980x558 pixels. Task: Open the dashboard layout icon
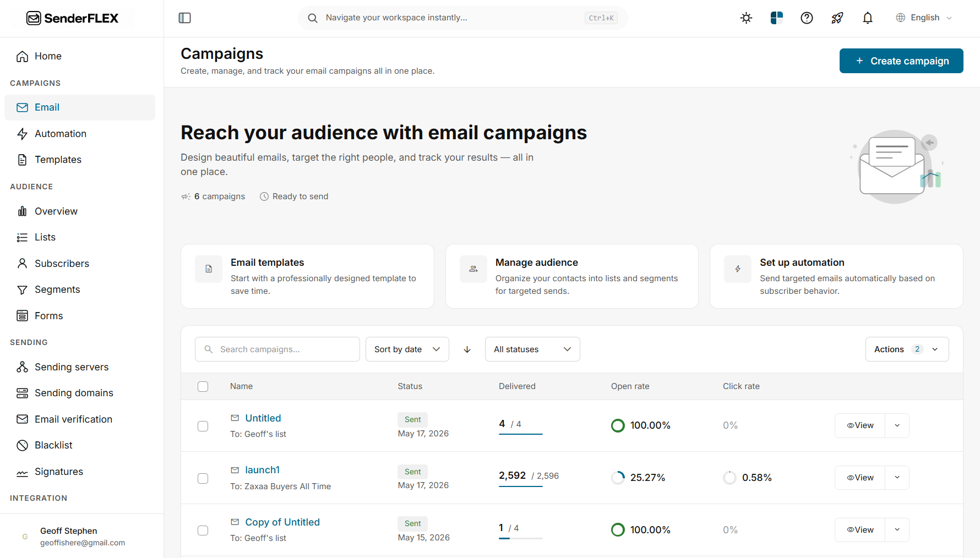click(x=777, y=18)
